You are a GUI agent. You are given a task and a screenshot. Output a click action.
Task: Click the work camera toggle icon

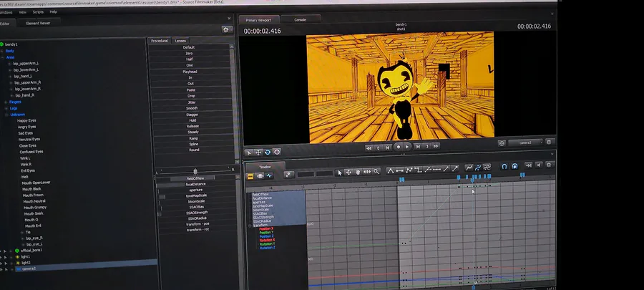(502, 143)
